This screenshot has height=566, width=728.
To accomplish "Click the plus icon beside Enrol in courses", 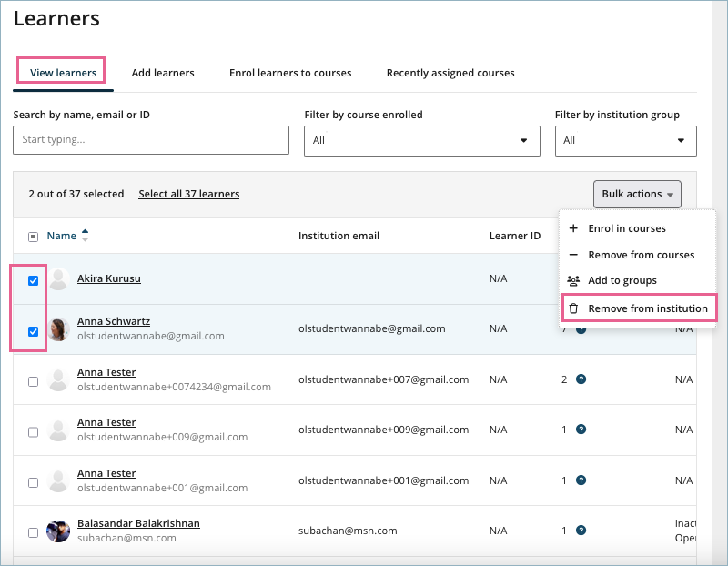I will 573,229.
